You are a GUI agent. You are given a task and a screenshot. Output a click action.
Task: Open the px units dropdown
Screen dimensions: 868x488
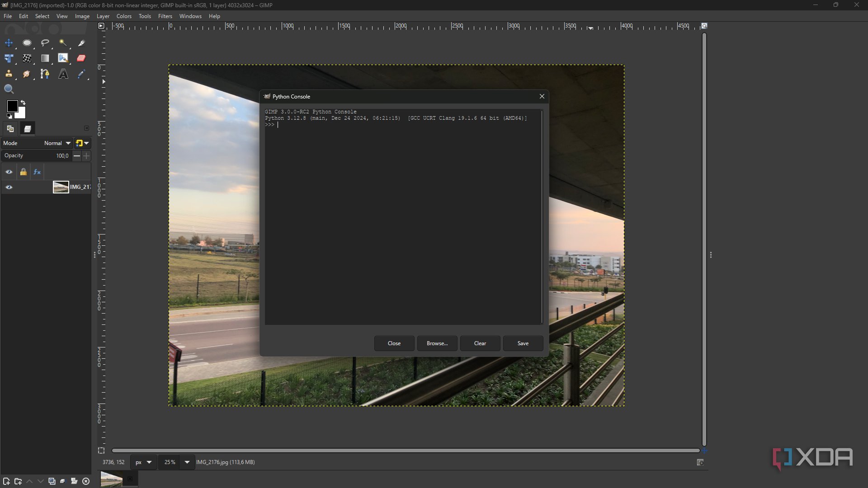[x=144, y=462]
